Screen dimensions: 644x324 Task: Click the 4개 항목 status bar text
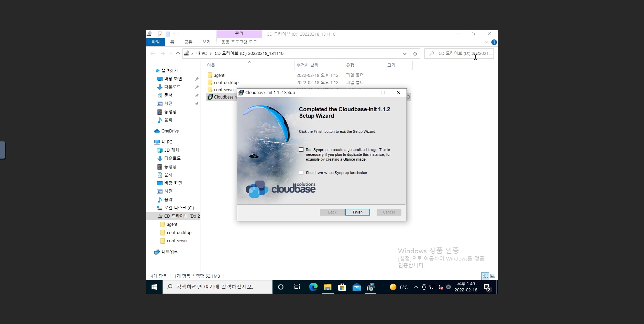point(159,276)
